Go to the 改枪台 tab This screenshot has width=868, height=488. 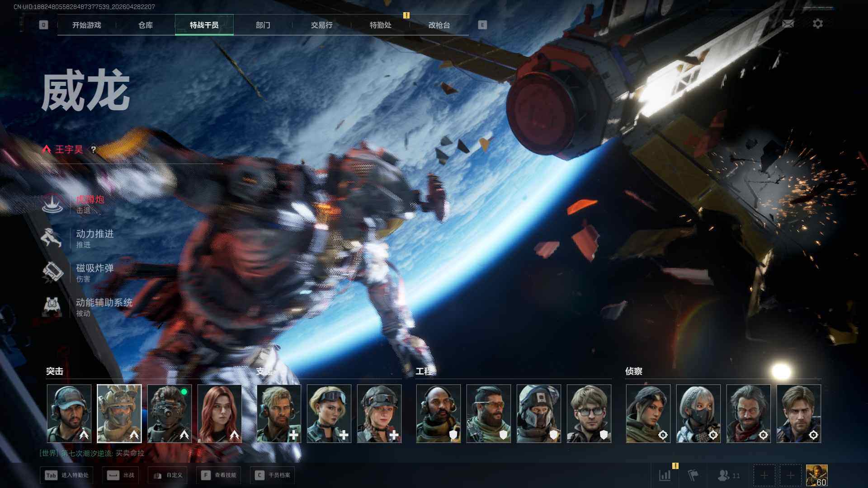(x=439, y=25)
